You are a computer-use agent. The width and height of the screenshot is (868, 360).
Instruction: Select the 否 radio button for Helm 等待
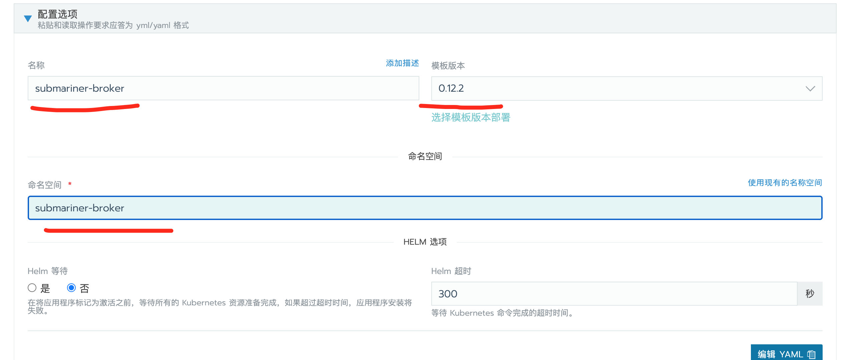(x=71, y=288)
